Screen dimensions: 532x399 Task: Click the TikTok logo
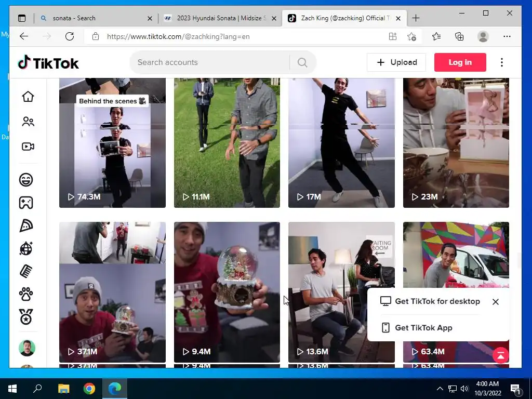[x=48, y=63]
